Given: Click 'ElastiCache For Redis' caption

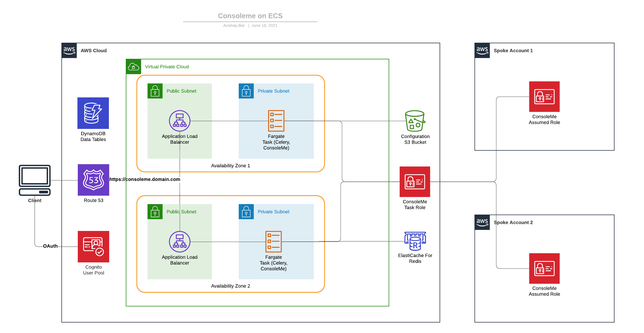Looking at the screenshot, I should tap(415, 258).
